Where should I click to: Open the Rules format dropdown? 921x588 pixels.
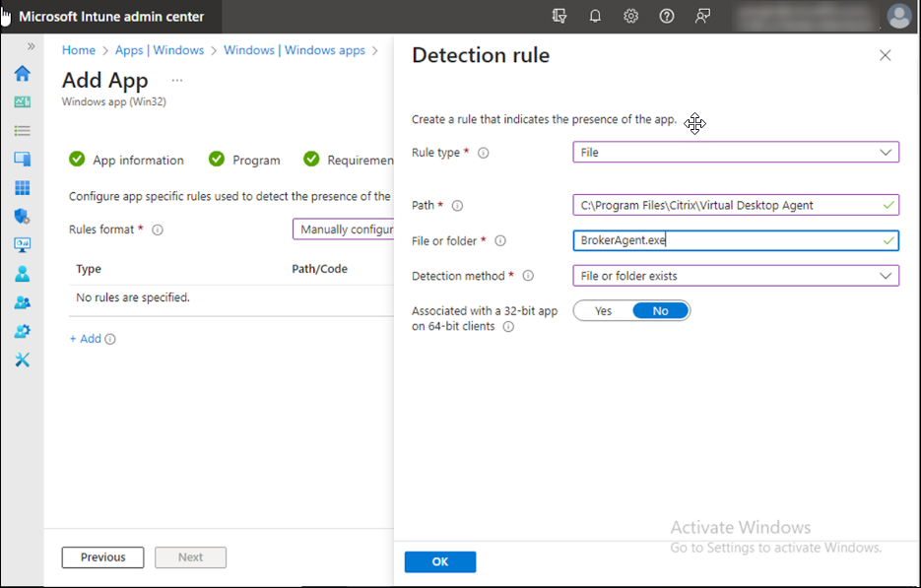345,229
